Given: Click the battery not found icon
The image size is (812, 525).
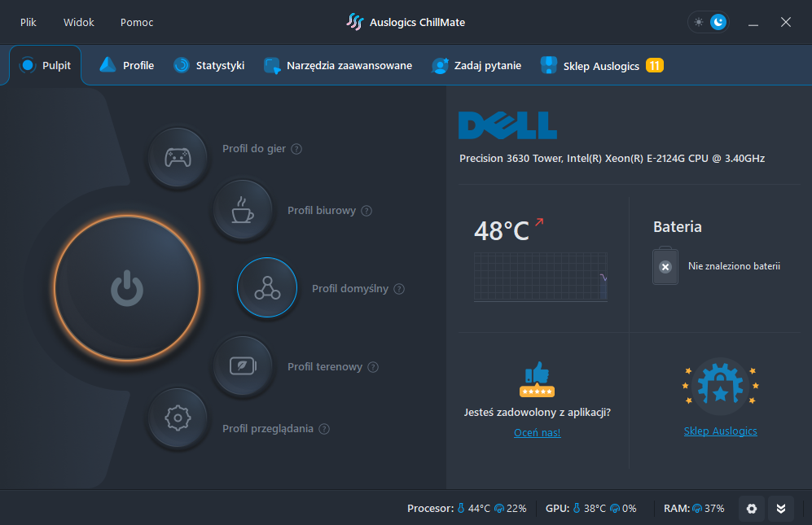Looking at the screenshot, I should point(665,265).
